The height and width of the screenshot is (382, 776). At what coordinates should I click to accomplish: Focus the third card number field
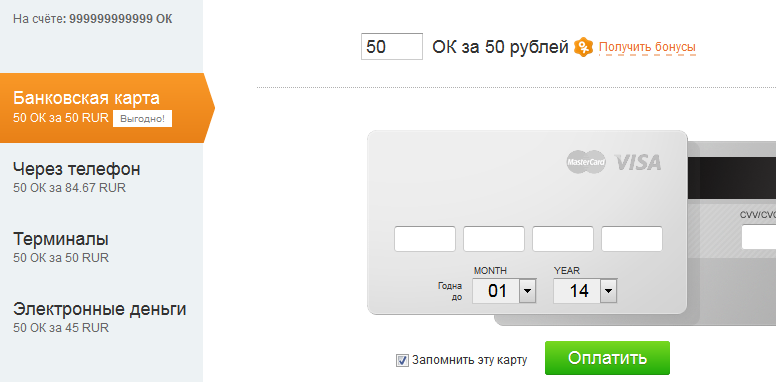pos(563,239)
